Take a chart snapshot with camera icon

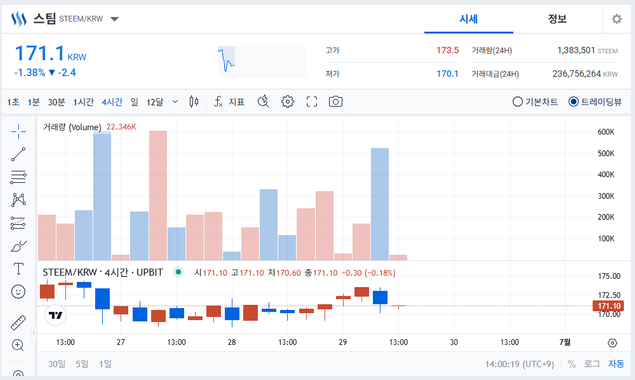335,102
